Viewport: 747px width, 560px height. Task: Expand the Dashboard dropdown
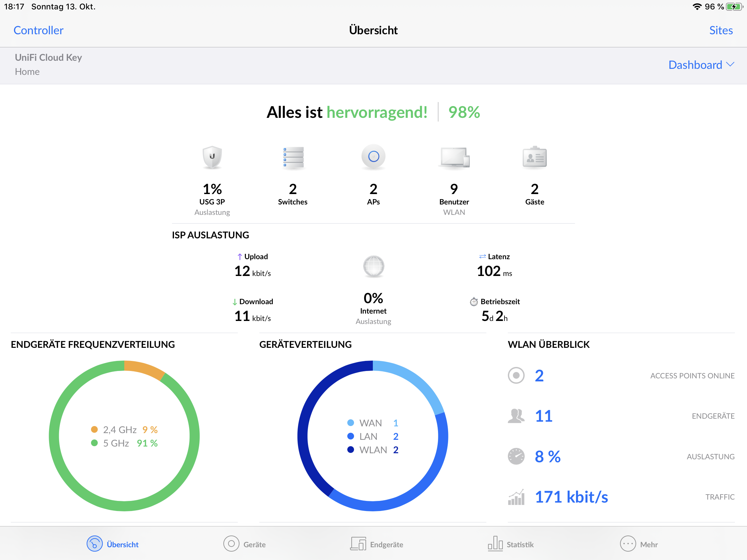pyautogui.click(x=701, y=65)
